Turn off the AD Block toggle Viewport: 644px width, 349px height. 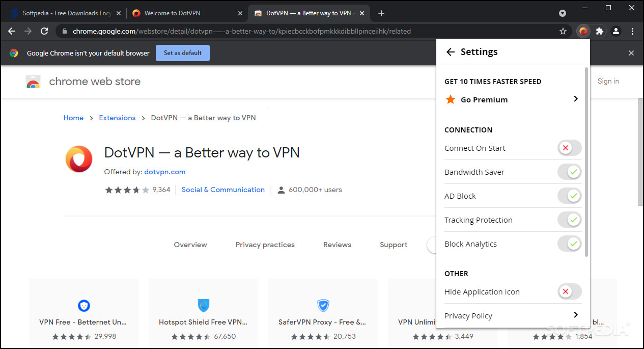pyautogui.click(x=569, y=196)
